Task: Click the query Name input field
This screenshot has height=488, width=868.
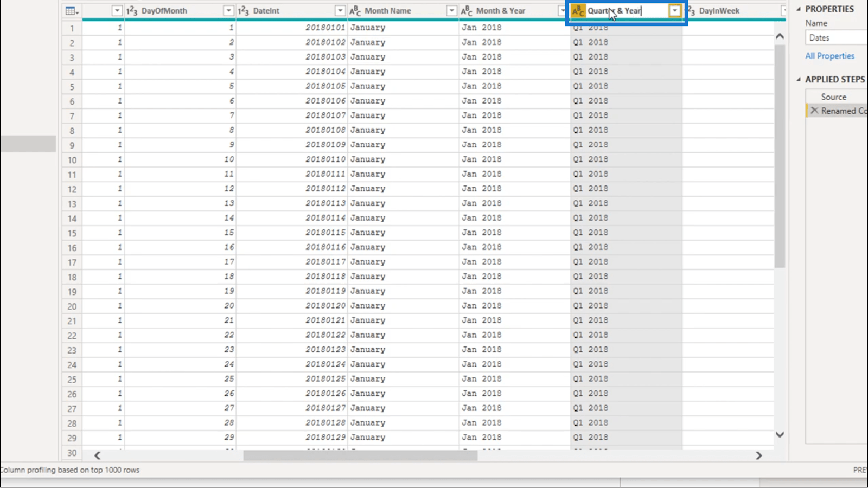Action: 837,37
